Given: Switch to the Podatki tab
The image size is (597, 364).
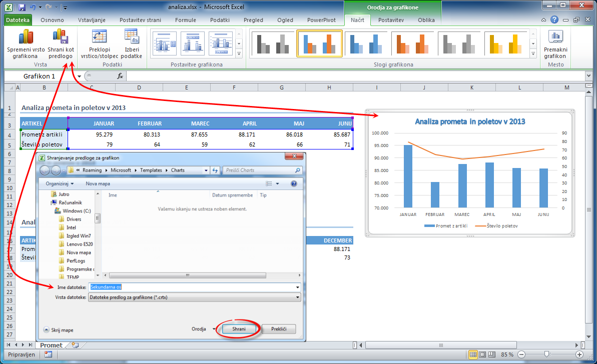Looking at the screenshot, I should [x=220, y=20].
